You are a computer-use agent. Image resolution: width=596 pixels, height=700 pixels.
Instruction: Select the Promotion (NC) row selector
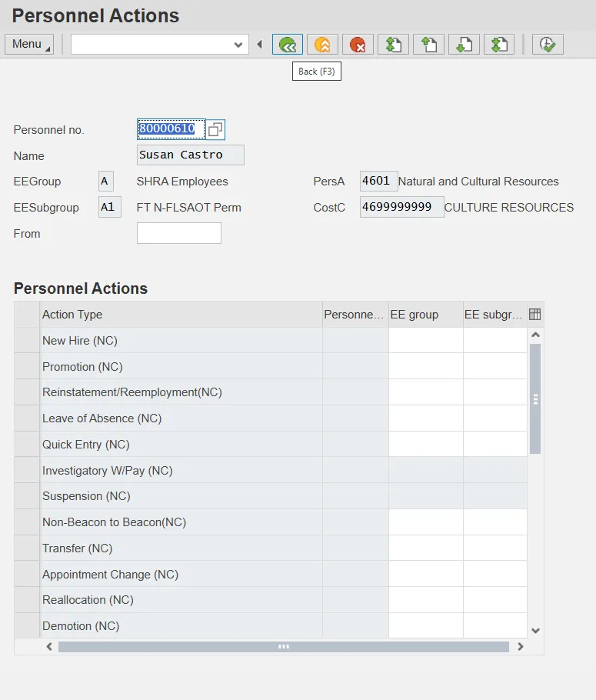(x=27, y=367)
